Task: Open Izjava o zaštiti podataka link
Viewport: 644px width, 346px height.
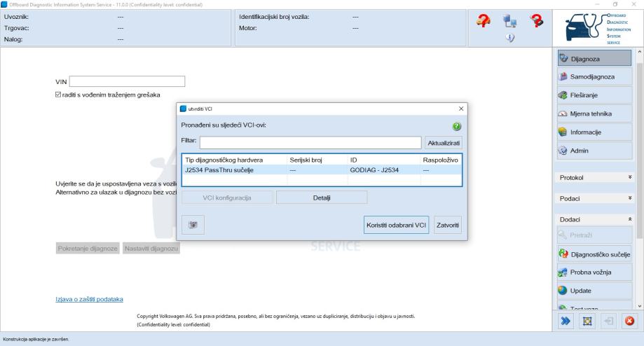Action: click(x=89, y=299)
